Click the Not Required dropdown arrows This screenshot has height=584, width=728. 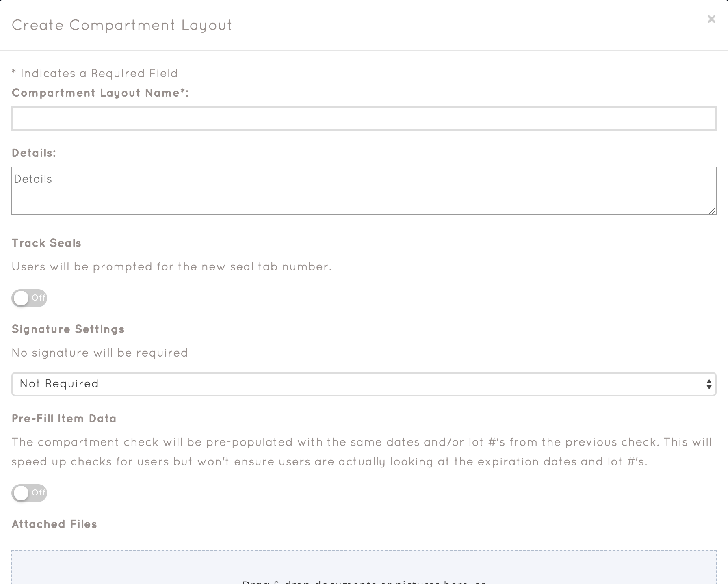[708, 384]
